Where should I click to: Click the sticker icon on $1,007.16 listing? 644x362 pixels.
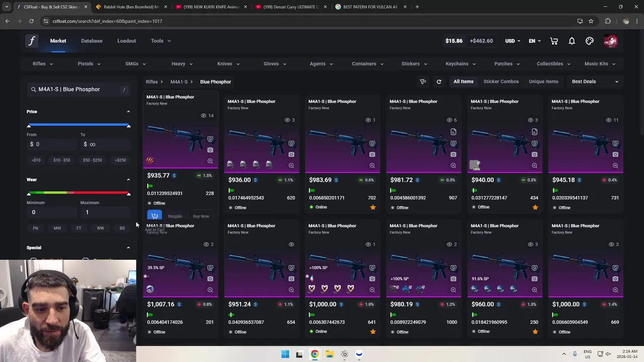[150, 289]
